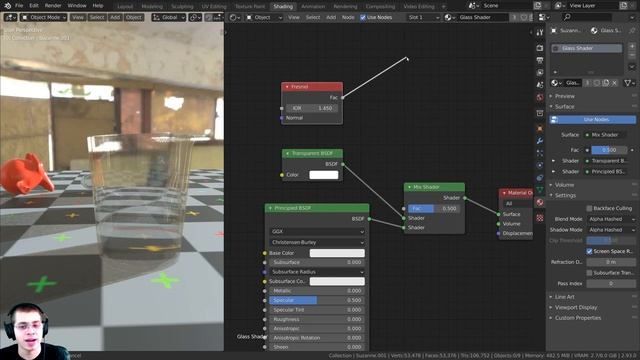Open the World properties tab icon

[x=540, y=97]
